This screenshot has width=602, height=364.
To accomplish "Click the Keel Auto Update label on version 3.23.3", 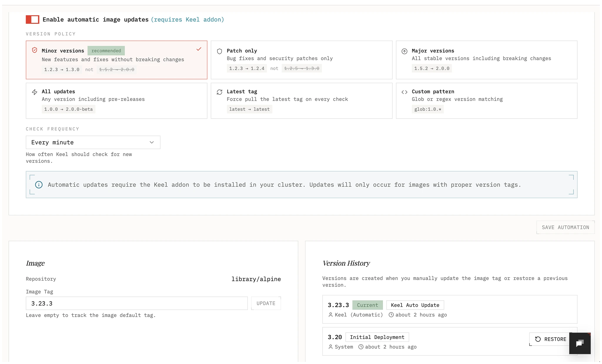I will 414,305.
